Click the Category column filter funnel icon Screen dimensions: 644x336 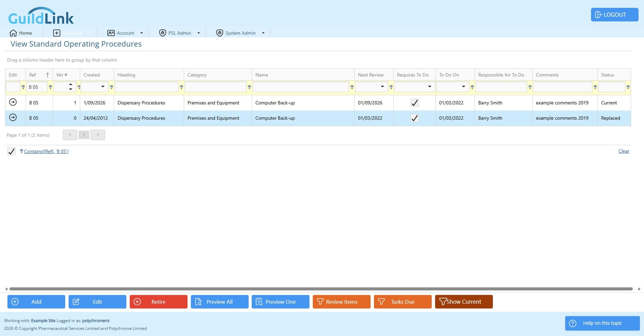click(249, 87)
